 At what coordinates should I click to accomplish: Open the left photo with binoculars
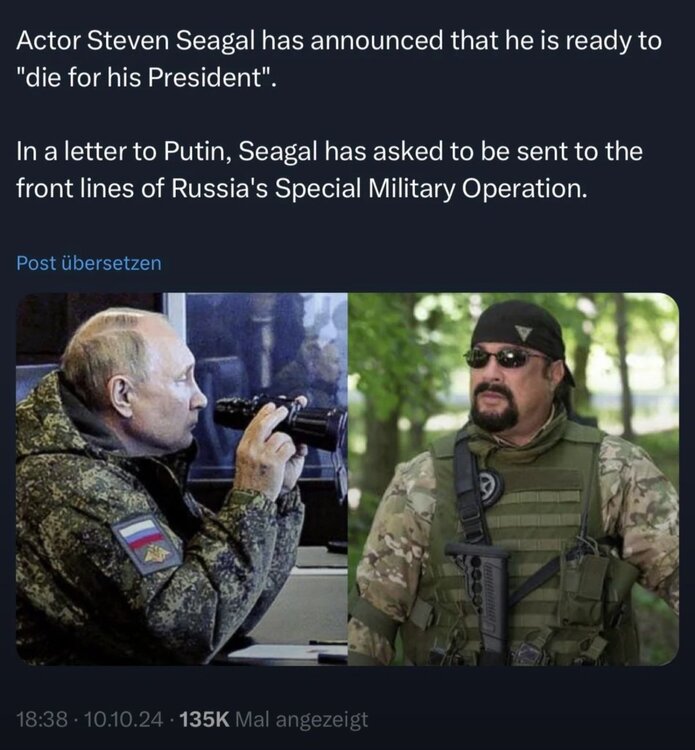pyautogui.click(x=181, y=478)
